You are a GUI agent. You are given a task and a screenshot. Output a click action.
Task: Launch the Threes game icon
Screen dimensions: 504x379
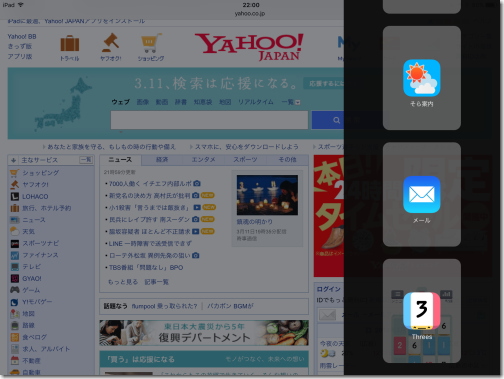422,311
